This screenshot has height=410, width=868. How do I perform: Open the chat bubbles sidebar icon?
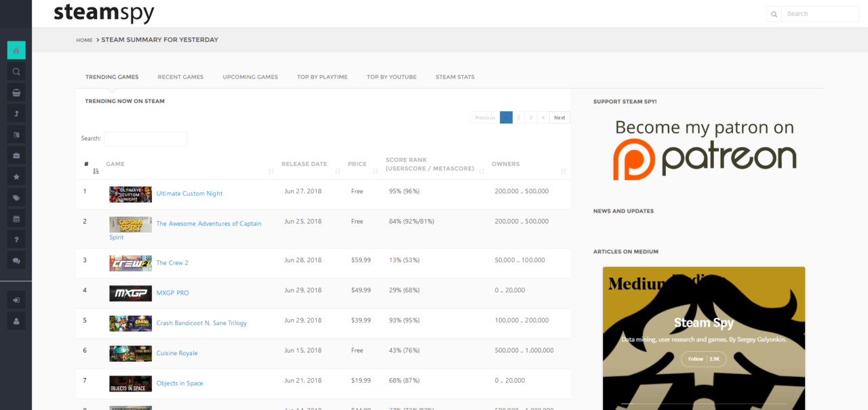16,260
